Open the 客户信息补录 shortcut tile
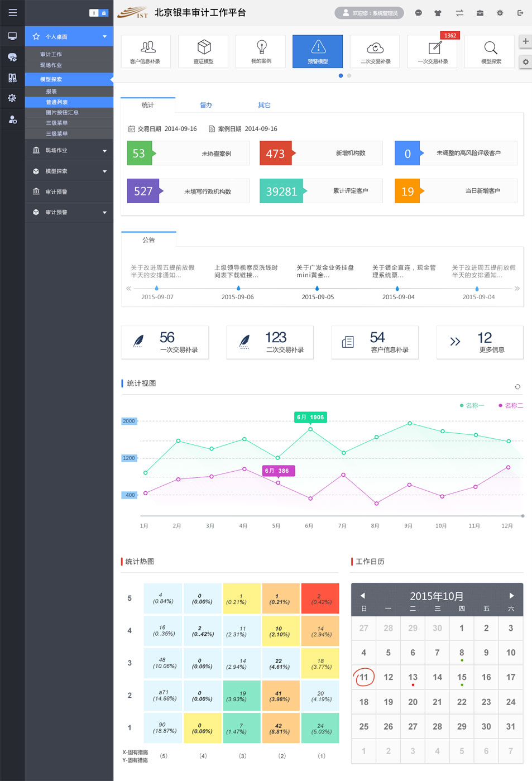 coord(145,51)
